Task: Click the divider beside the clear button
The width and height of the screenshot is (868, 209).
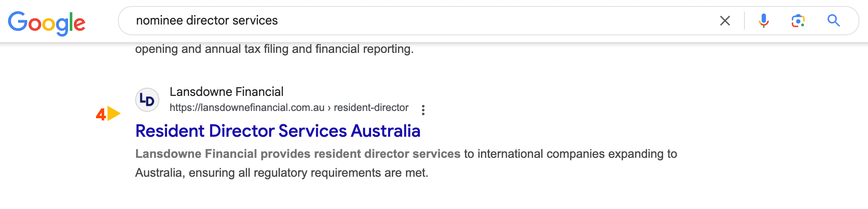Action: 744,21
